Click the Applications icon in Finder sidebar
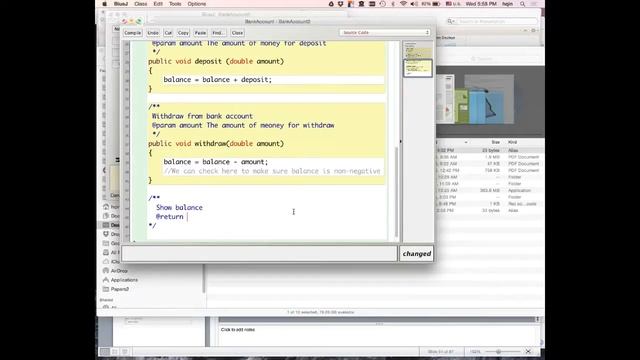Viewport: 640px width, 360px height. tap(106, 280)
